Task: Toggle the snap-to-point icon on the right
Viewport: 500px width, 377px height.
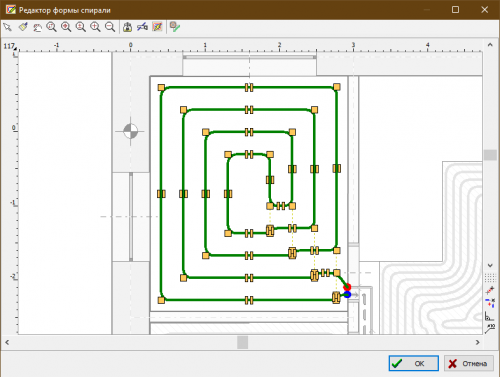Action: point(490,290)
